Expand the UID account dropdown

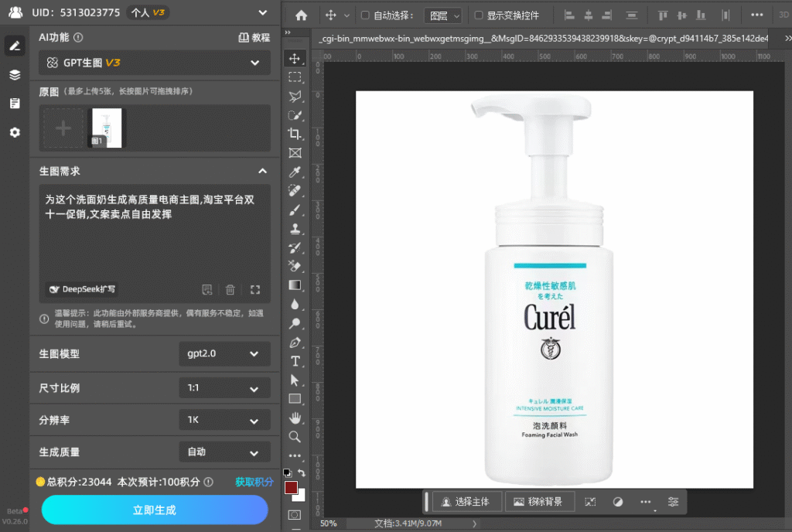(263, 12)
